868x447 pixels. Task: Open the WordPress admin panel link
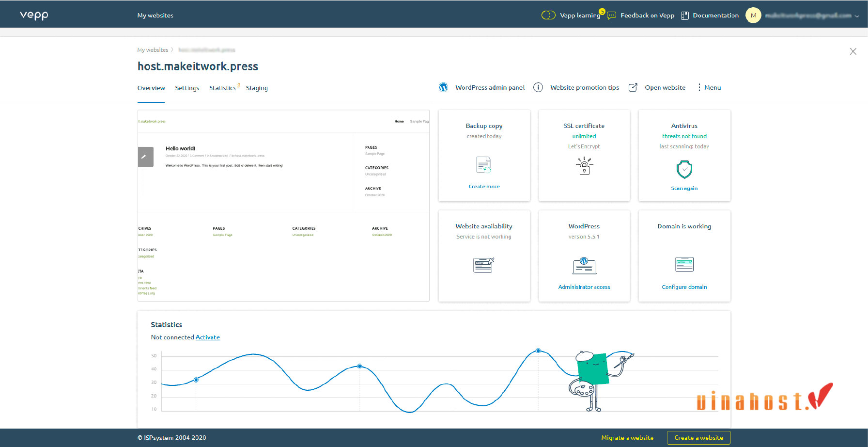pos(490,87)
